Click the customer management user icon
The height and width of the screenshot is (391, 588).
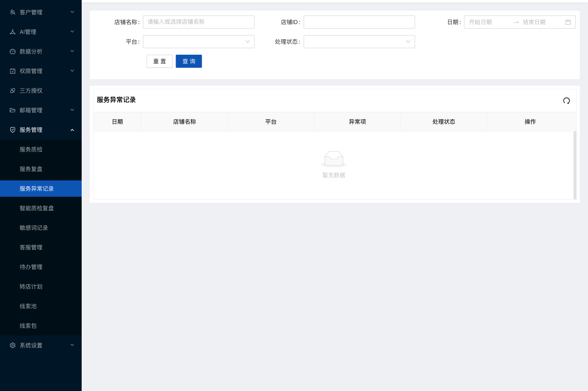[x=13, y=12]
